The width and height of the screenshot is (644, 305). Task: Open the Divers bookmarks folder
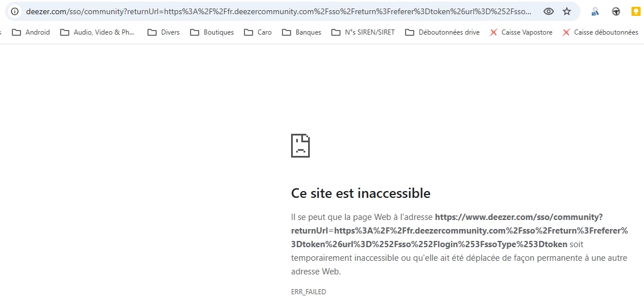pyautogui.click(x=163, y=32)
